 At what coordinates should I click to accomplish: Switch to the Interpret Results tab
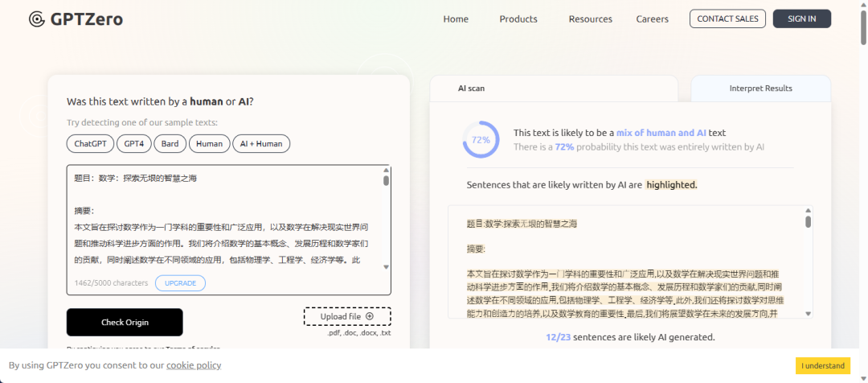[760, 89]
